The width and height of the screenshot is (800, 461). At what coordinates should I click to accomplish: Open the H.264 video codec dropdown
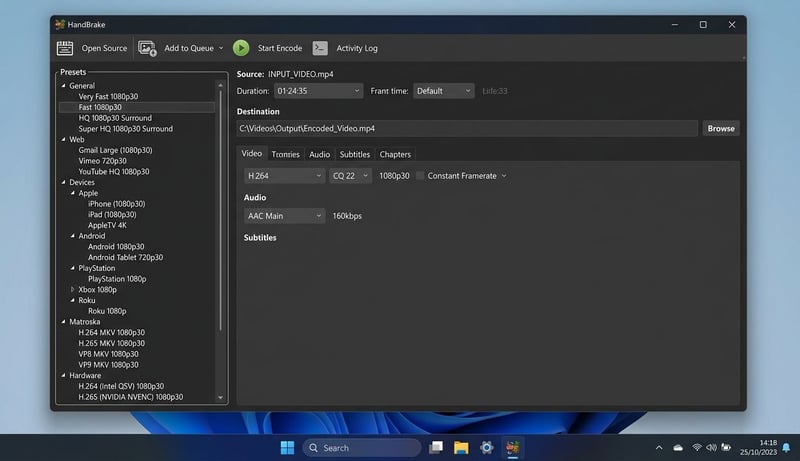click(x=284, y=175)
